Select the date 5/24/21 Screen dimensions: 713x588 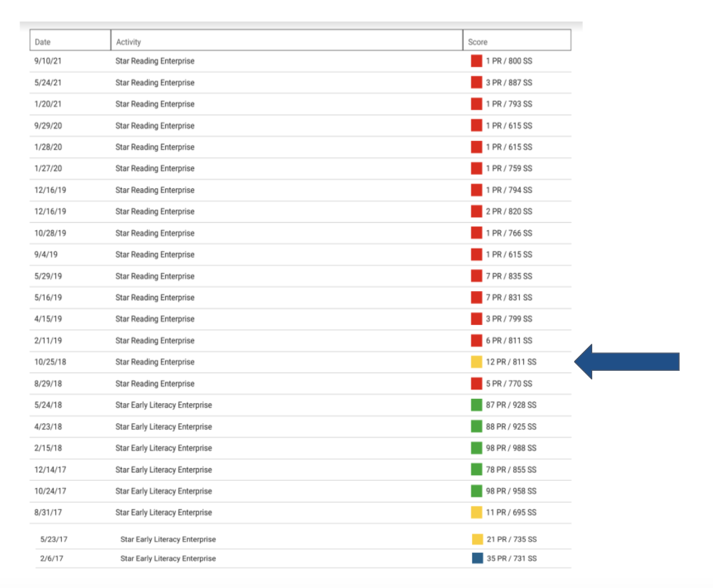(x=47, y=83)
